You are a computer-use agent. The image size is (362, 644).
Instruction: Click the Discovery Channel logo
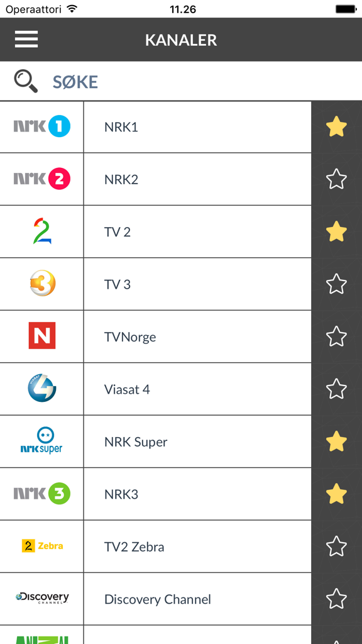coord(41,599)
